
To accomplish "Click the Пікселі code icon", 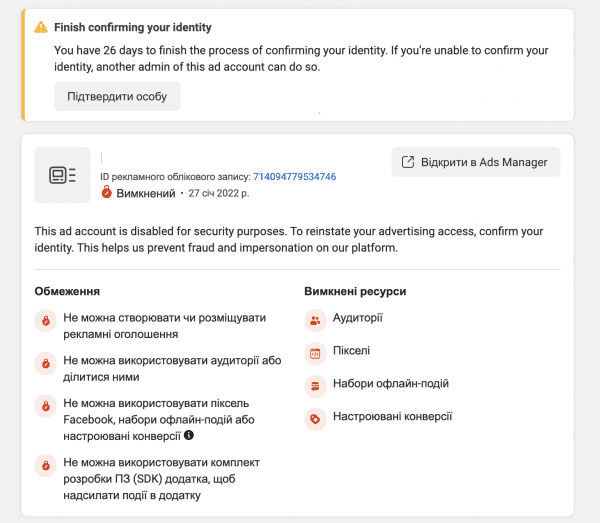I will click(x=315, y=354).
